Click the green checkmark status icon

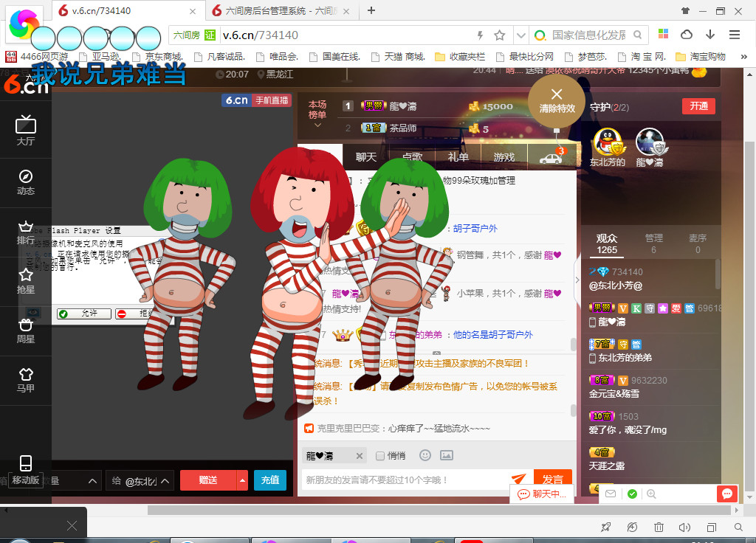[x=632, y=494]
